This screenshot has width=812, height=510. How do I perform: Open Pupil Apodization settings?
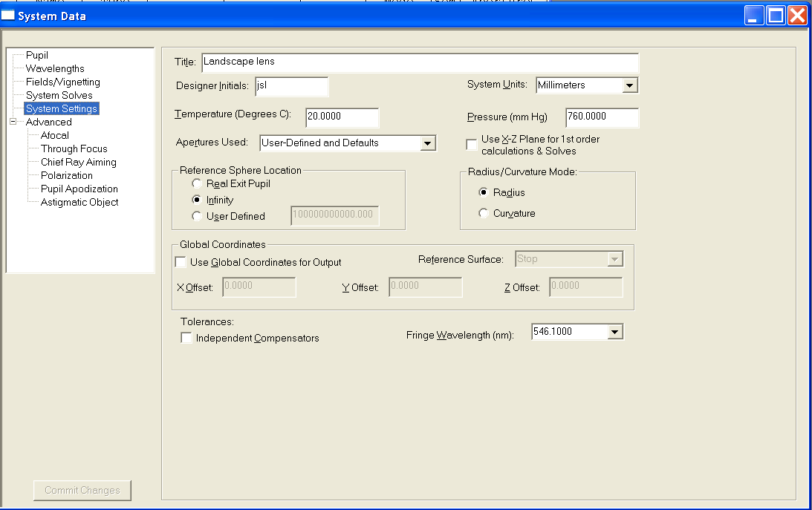coord(79,189)
